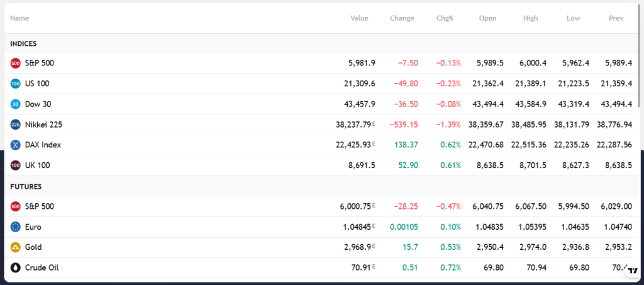Click the E marker next to Crude Oil value

coord(374,267)
